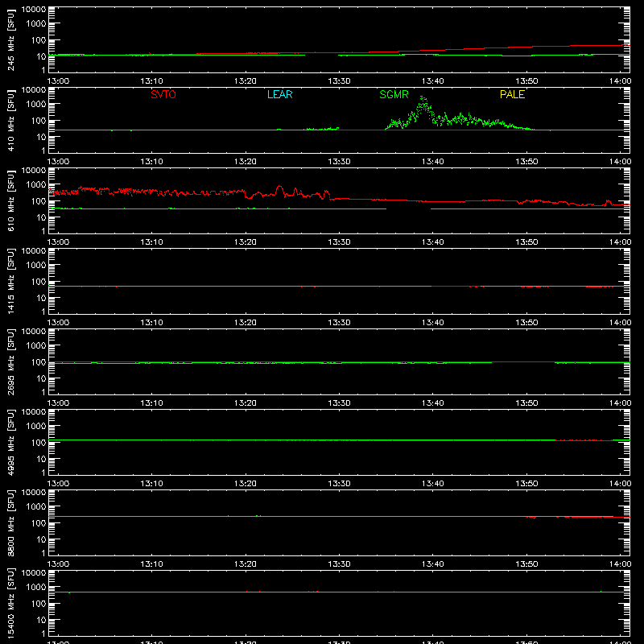This screenshot has height=644, width=644.
Task: Select the 8800 MHz [SFU] axis title
Action: [10, 523]
